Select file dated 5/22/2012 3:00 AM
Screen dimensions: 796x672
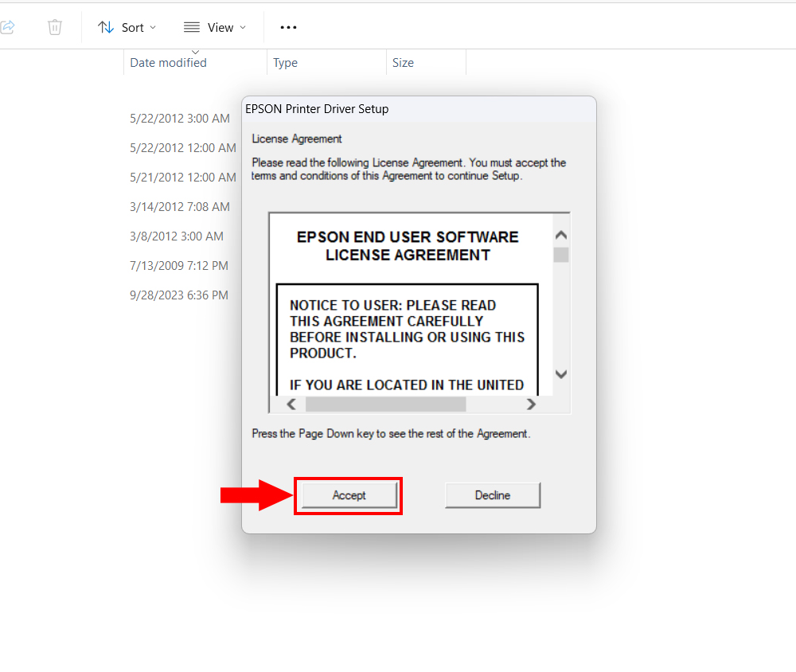(180, 119)
